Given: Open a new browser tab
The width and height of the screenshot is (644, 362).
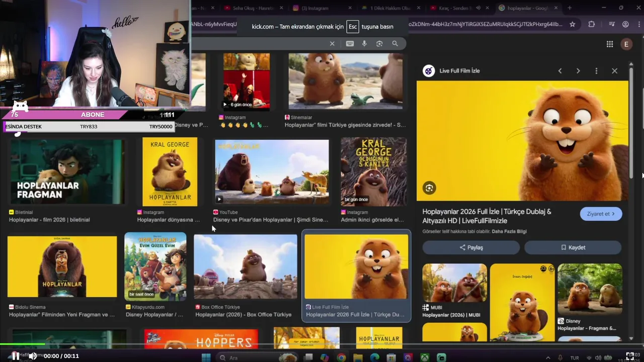Looking at the screenshot, I should (x=570, y=8).
